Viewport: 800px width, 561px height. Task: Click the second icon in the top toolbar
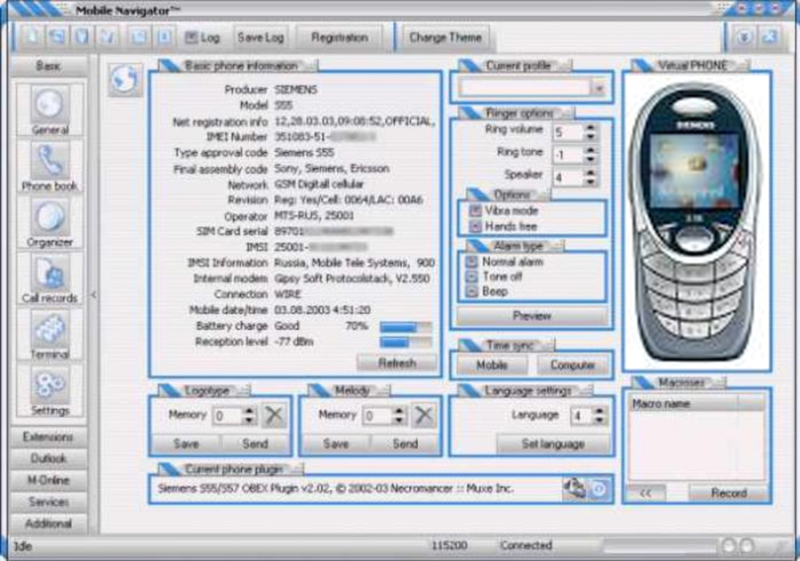[57, 37]
